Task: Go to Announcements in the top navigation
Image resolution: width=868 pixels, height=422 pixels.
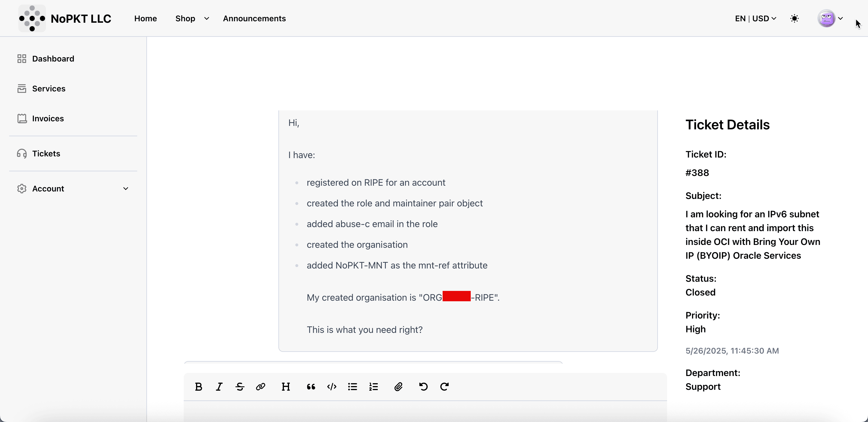Action: point(254,19)
